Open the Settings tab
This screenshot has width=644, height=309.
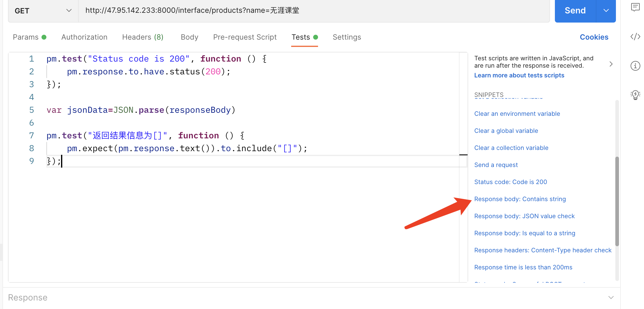(x=347, y=37)
